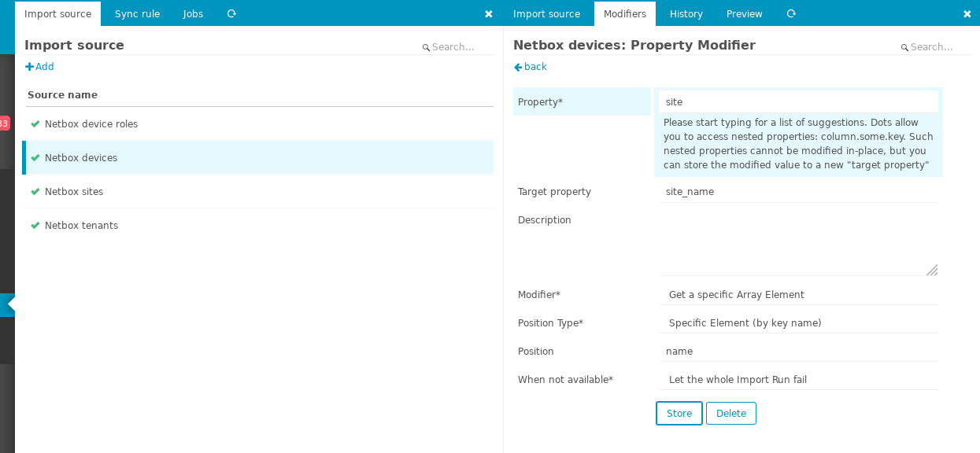Select the Modifiers tab
The height and width of the screenshot is (453, 980).
click(625, 14)
